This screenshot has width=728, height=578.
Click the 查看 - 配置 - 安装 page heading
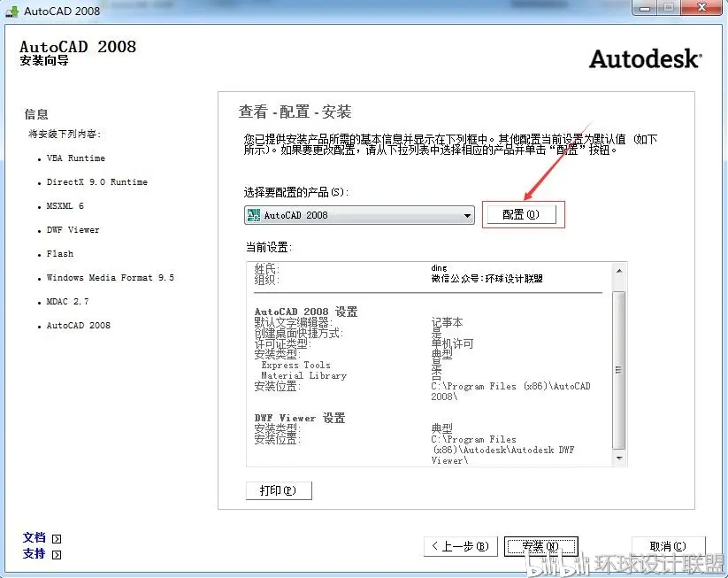coord(295,112)
